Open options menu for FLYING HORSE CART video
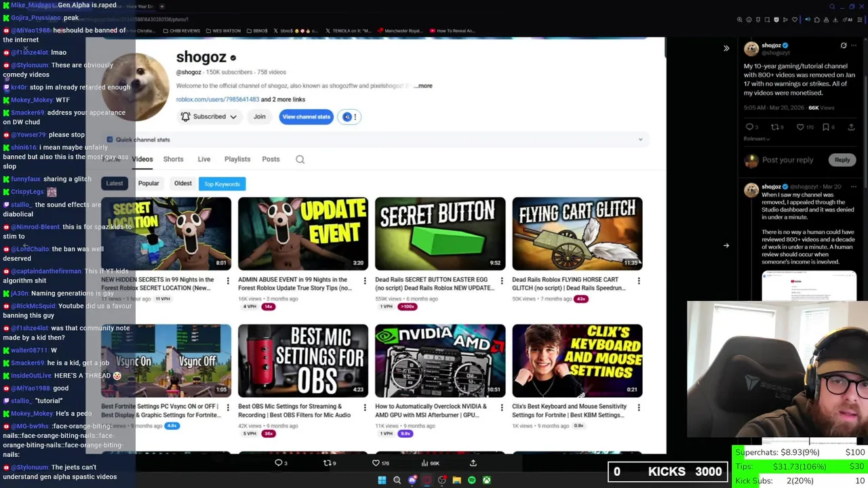 click(x=639, y=281)
